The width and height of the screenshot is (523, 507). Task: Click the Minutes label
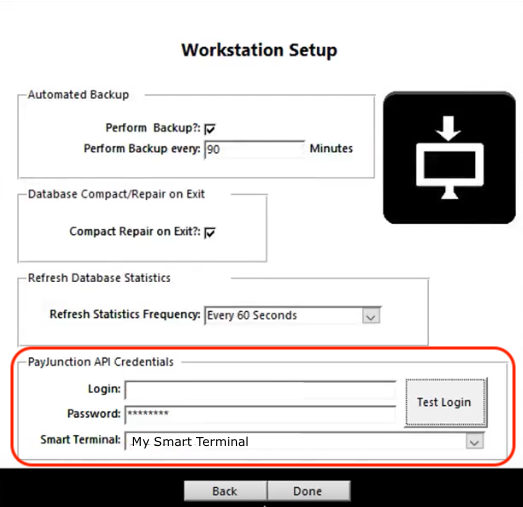[331, 148]
